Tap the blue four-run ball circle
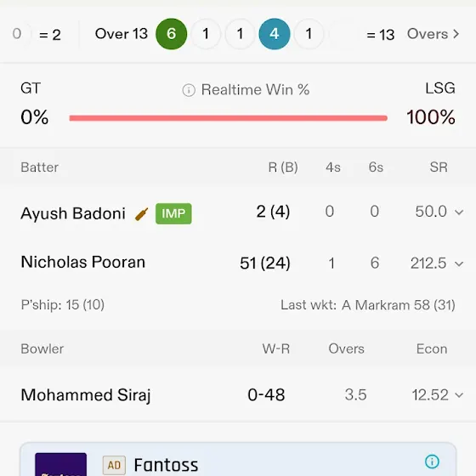The width and height of the screenshot is (476, 476). pyautogui.click(x=275, y=34)
